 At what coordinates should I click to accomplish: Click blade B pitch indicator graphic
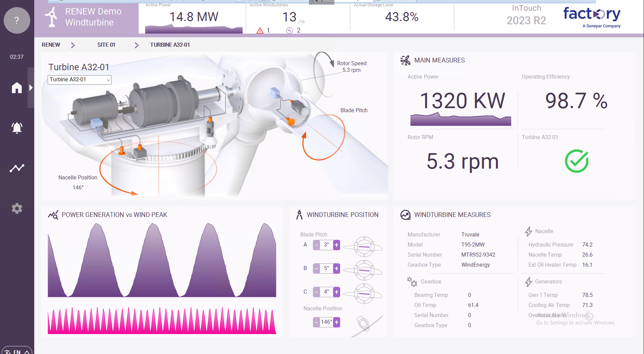[363, 270]
